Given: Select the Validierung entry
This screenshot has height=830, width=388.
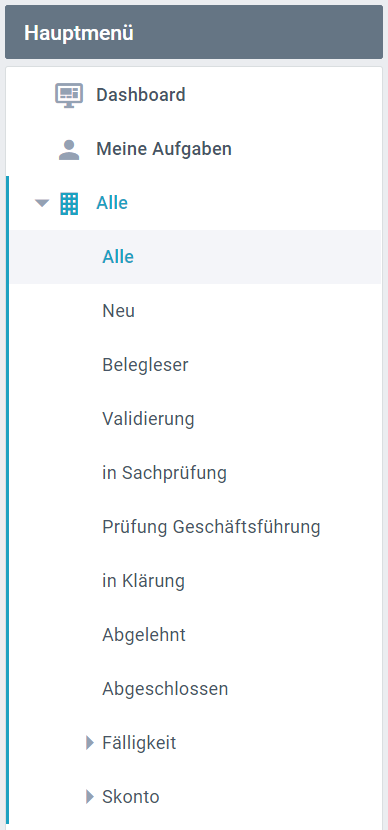Looking at the screenshot, I should (x=148, y=419).
